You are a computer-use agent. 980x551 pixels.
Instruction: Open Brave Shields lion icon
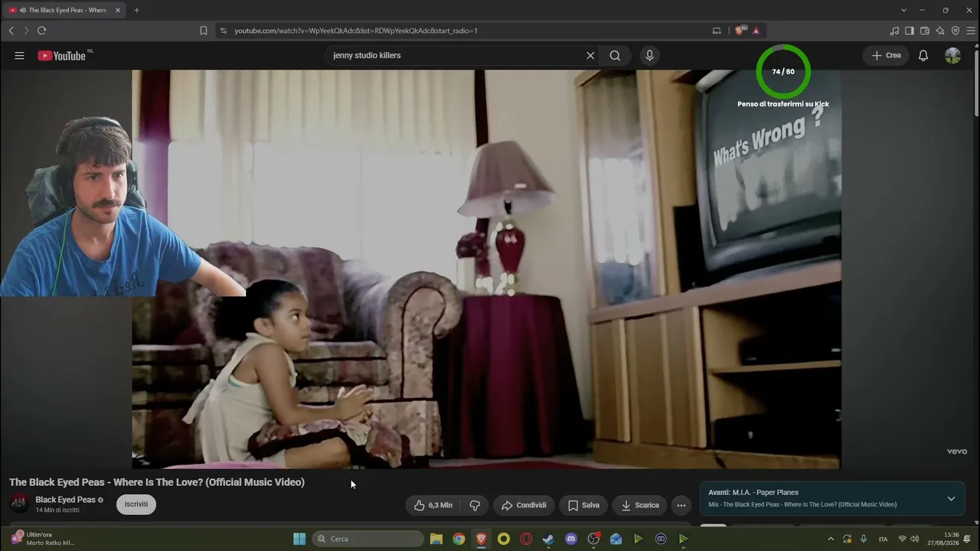[739, 31]
